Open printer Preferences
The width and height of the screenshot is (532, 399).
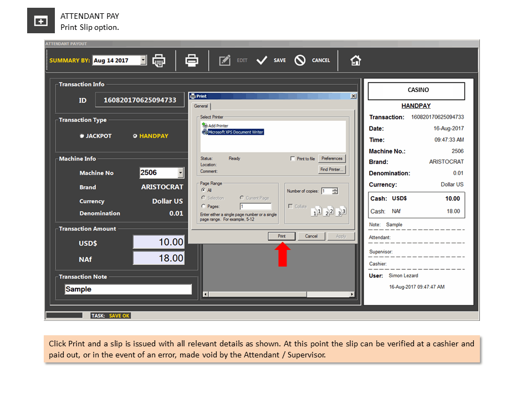click(332, 158)
